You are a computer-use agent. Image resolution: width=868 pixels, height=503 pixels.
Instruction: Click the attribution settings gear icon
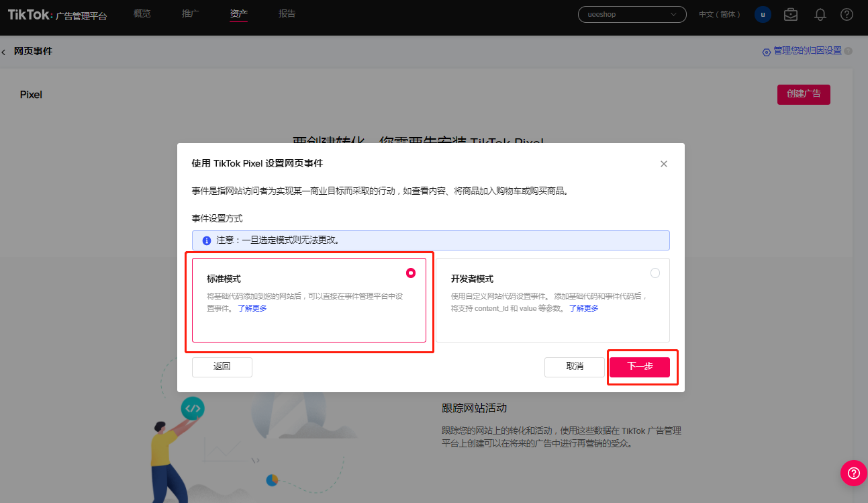(x=767, y=52)
